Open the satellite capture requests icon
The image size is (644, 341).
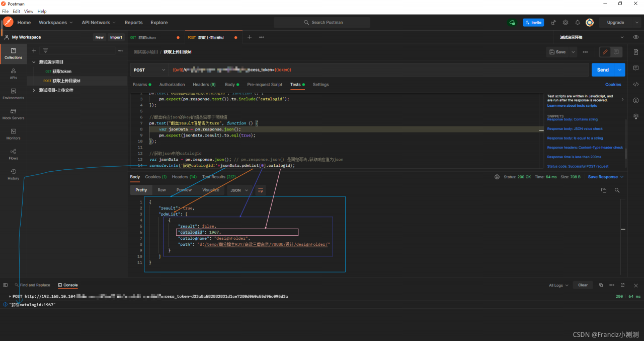point(553,22)
